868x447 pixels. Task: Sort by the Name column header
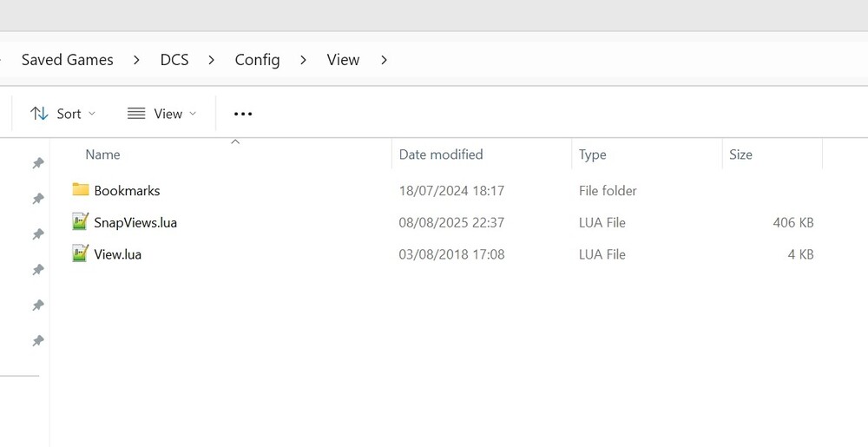point(102,154)
